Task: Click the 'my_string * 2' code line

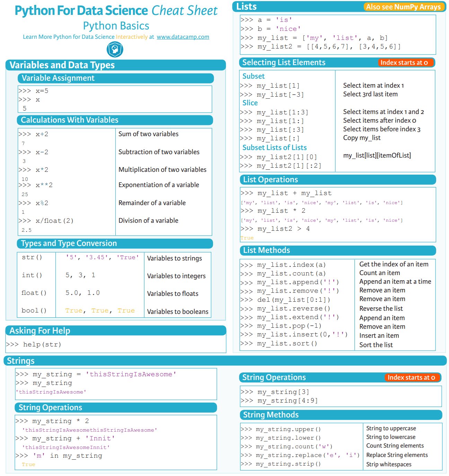Action: [52, 421]
